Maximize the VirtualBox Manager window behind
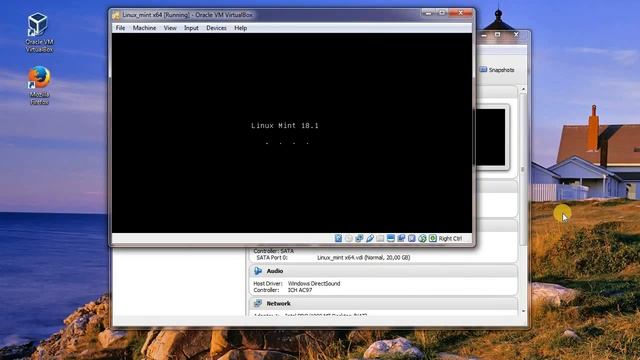 (x=497, y=35)
